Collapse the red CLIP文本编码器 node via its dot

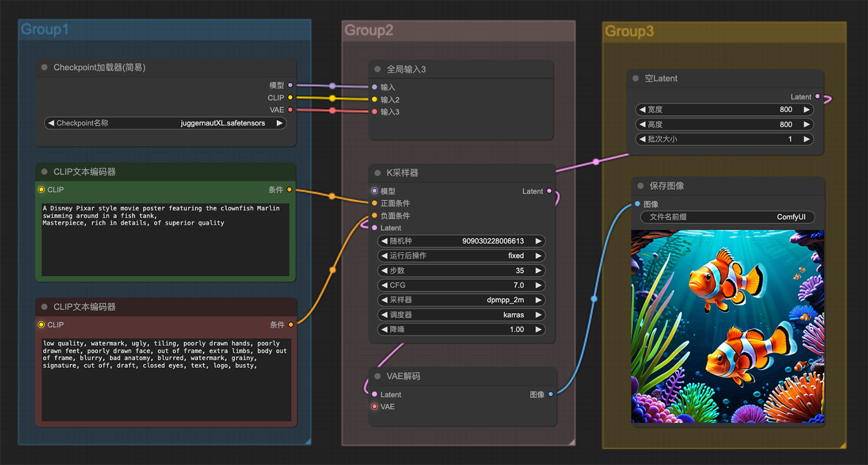click(x=45, y=307)
